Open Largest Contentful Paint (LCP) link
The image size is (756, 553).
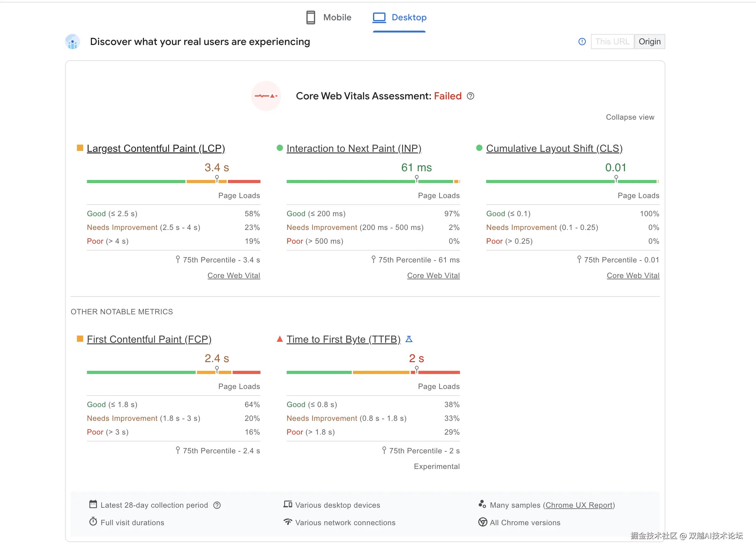point(156,148)
